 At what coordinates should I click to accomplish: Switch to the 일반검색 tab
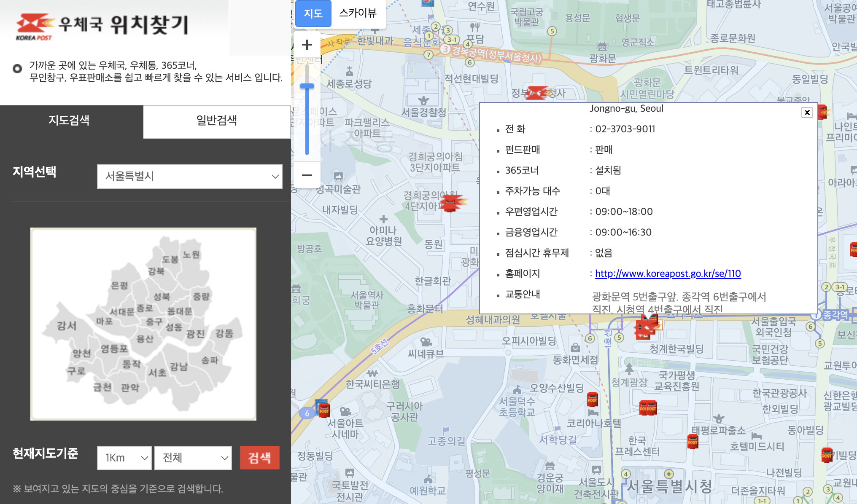pos(217,121)
